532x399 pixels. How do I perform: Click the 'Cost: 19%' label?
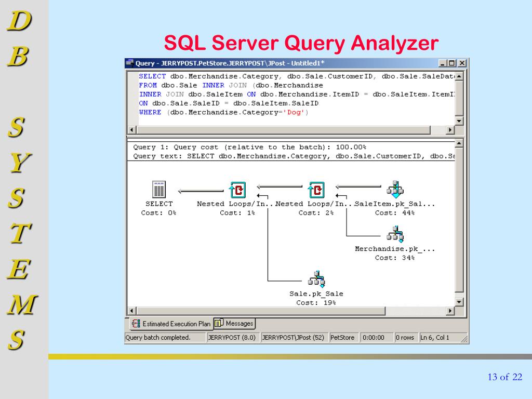click(316, 303)
